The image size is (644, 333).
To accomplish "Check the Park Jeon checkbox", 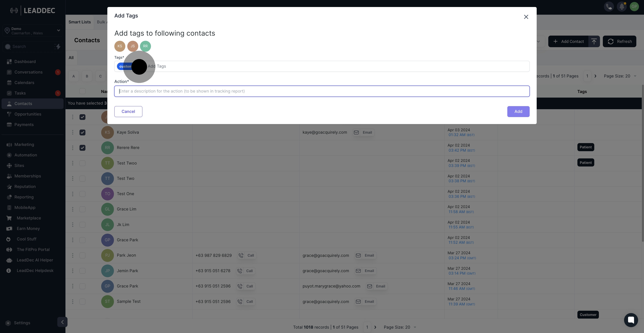I will [x=82, y=256].
